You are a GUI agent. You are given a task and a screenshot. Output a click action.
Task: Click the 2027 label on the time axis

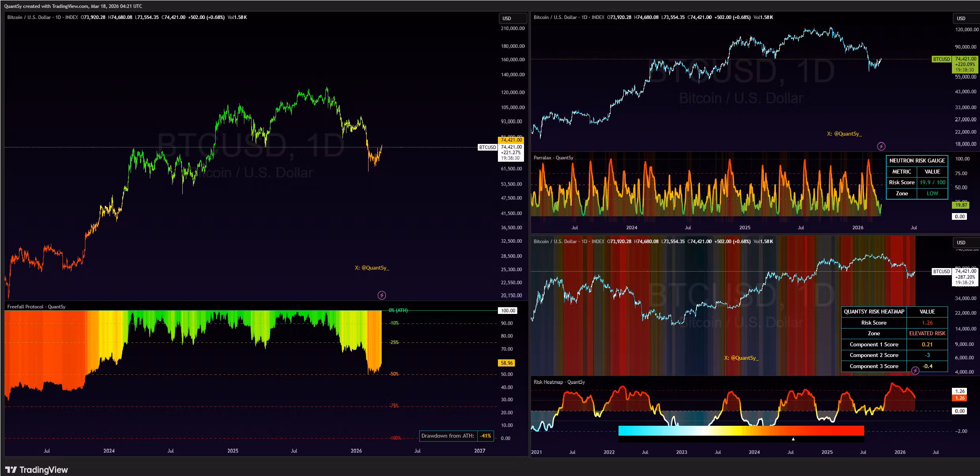pos(479,451)
